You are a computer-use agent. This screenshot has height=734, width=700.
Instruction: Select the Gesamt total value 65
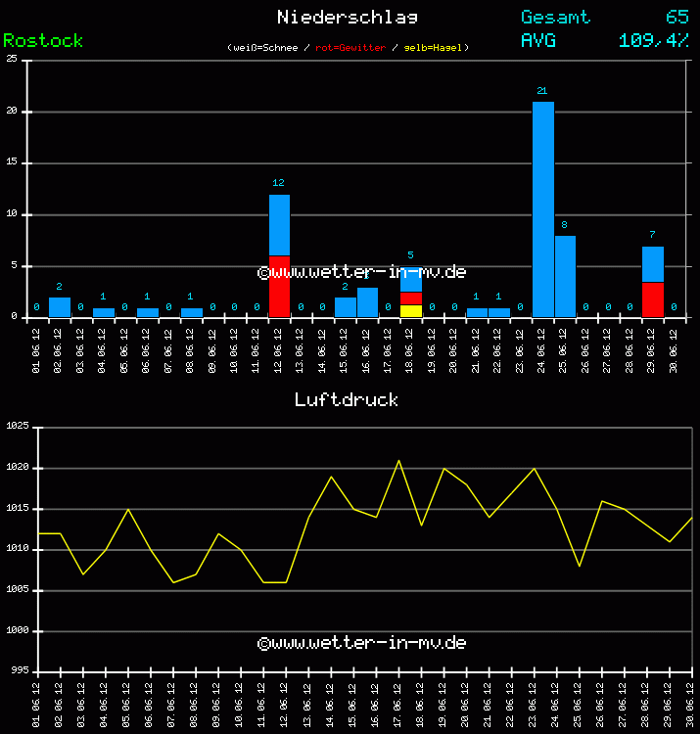click(x=677, y=17)
